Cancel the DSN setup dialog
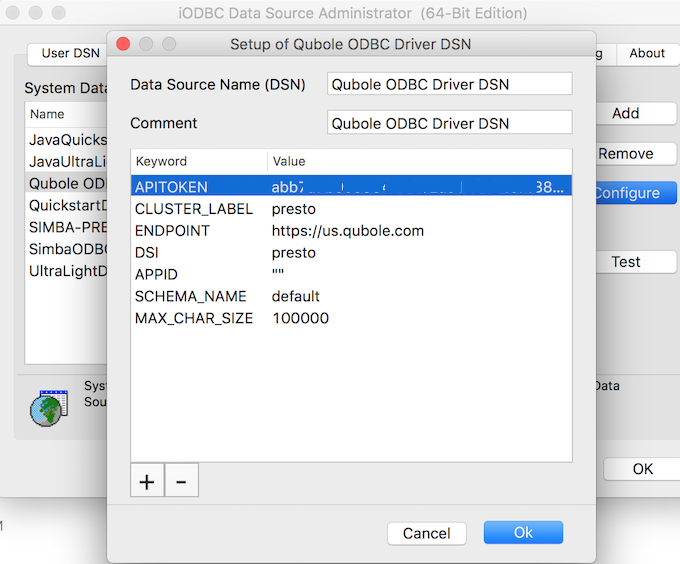This screenshot has height=564, width=680. [x=427, y=533]
